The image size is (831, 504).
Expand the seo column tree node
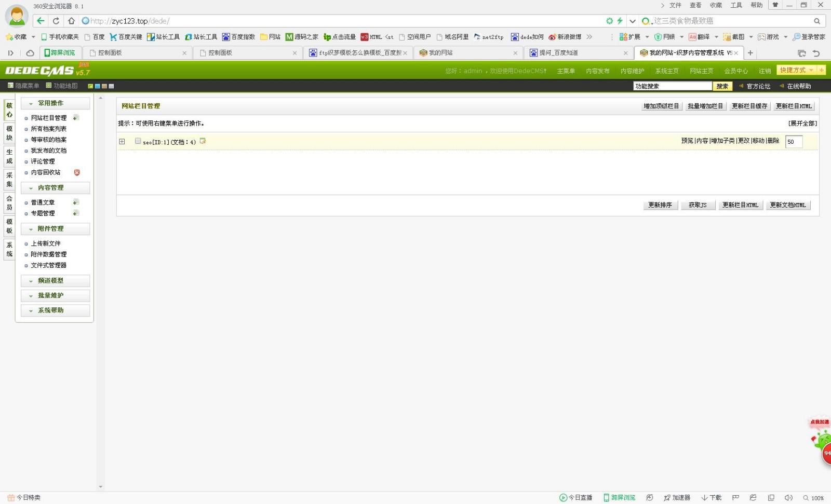click(122, 141)
